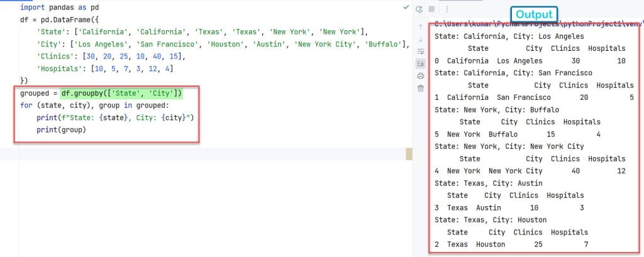Toggle soft-wrap in the console output

[420, 52]
